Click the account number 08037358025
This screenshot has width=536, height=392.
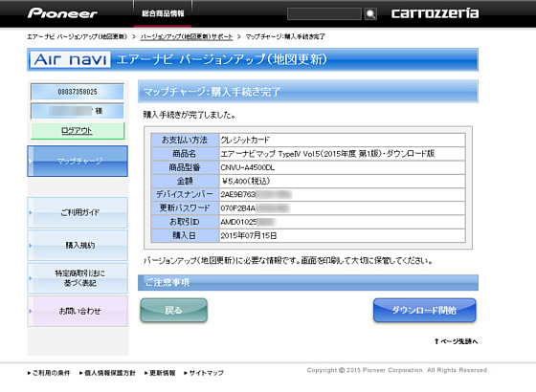78,92
